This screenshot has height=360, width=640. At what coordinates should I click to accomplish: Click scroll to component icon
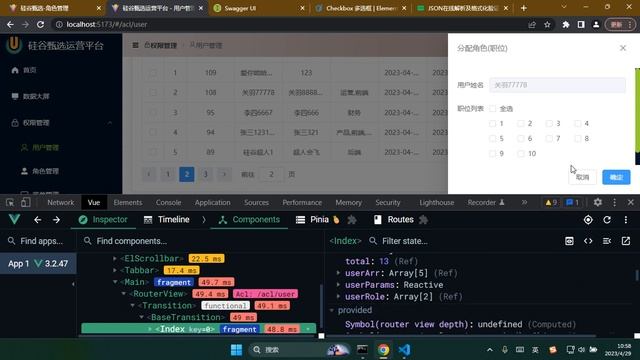point(569,241)
